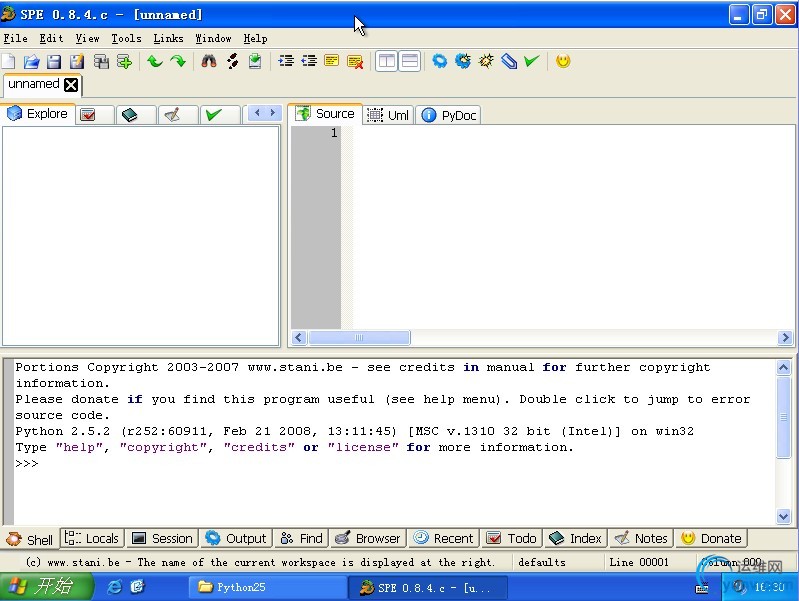The image size is (799, 601).
Task: Open the book Index sidebar tab
Action: pos(136,115)
